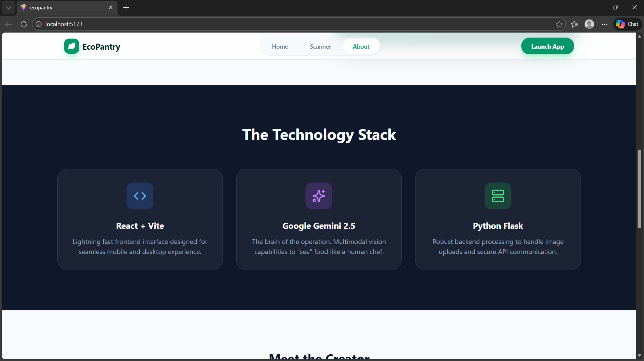Open Copilot Chat sidebar button

[x=628, y=24]
